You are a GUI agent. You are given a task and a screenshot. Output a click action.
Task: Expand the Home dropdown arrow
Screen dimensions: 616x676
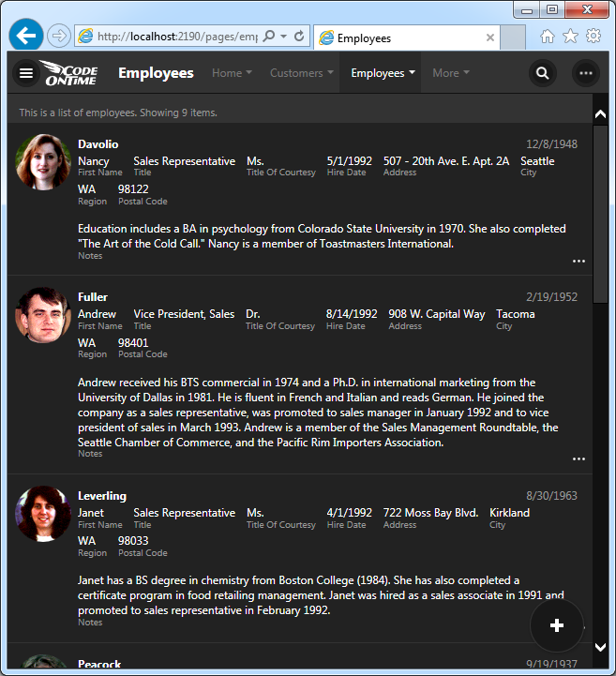(x=248, y=72)
